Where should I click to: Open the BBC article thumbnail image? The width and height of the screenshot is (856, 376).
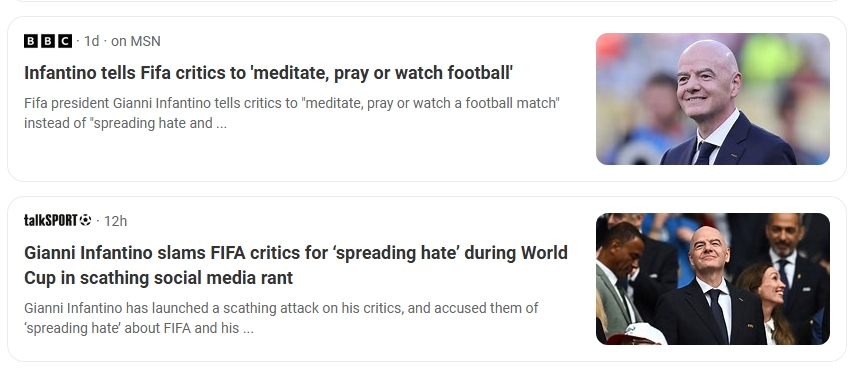pos(712,99)
